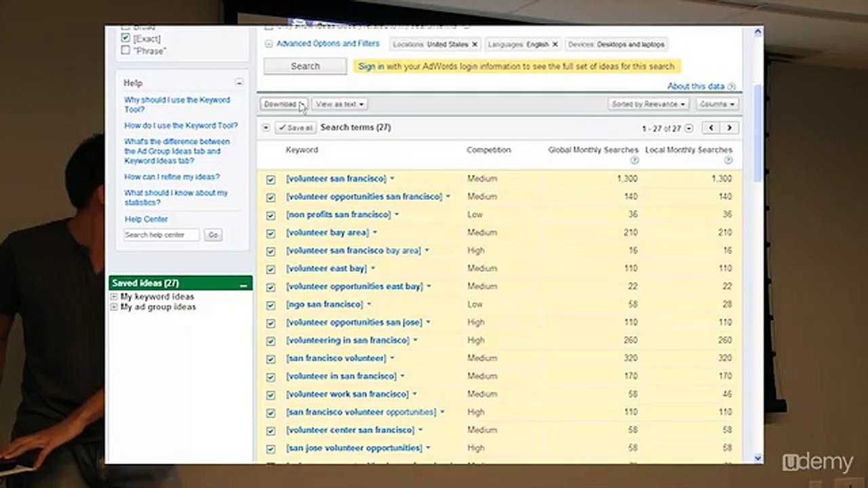Open the Sign in link
868x488 pixels.
click(371, 66)
